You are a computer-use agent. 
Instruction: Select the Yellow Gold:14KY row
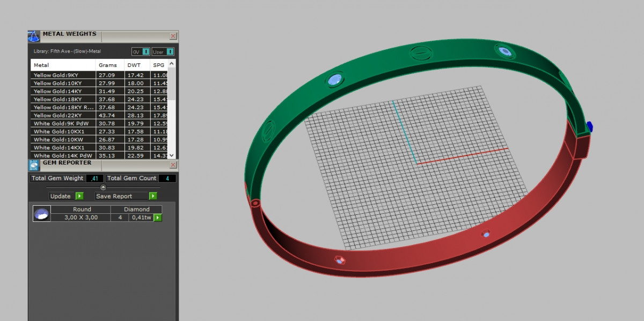(99, 91)
